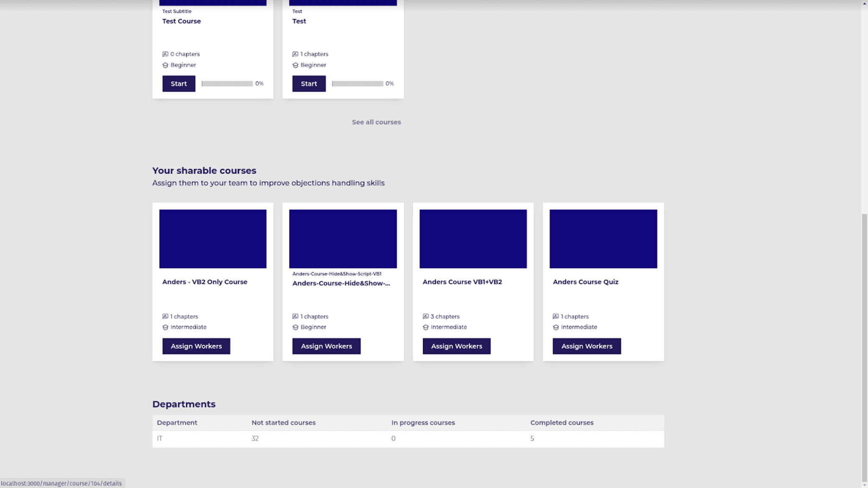Click Test Course progress bar
Screen dimensions: 868x488
pos(227,83)
